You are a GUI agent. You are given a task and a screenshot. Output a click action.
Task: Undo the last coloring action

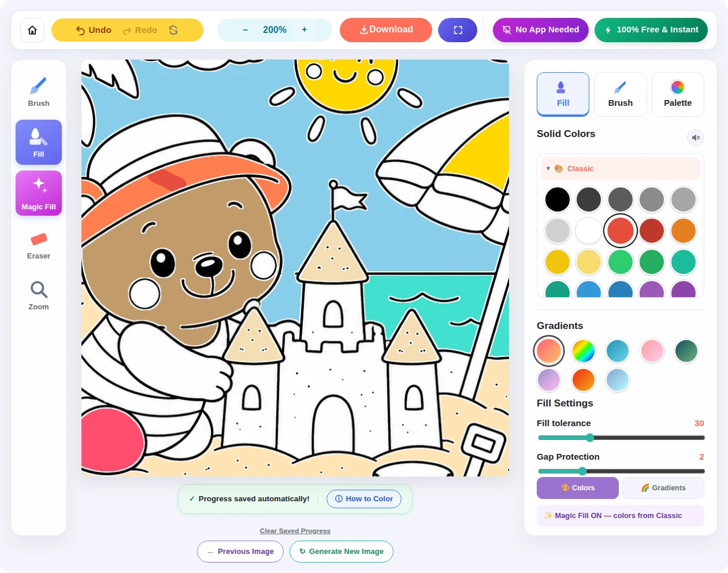pos(94,30)
